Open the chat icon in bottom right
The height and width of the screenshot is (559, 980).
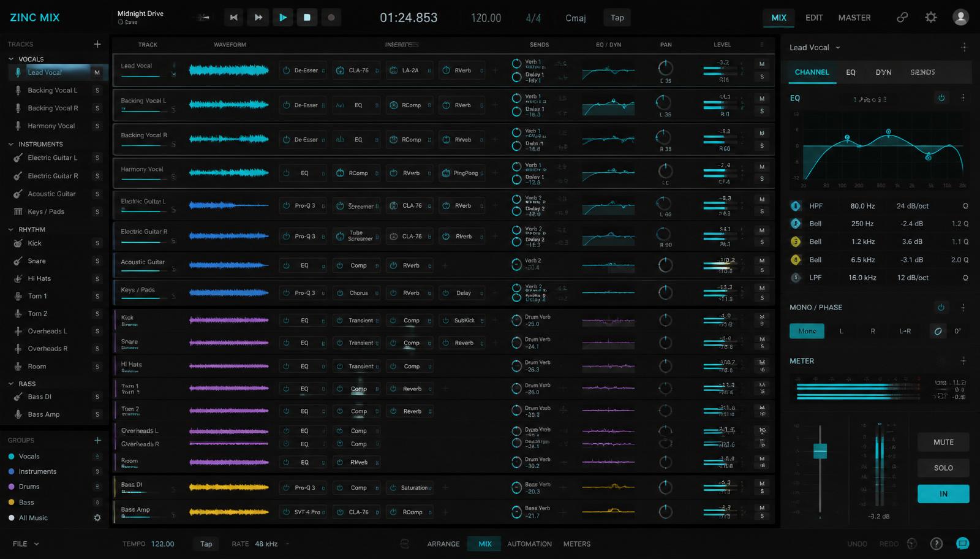click(962, 543)
